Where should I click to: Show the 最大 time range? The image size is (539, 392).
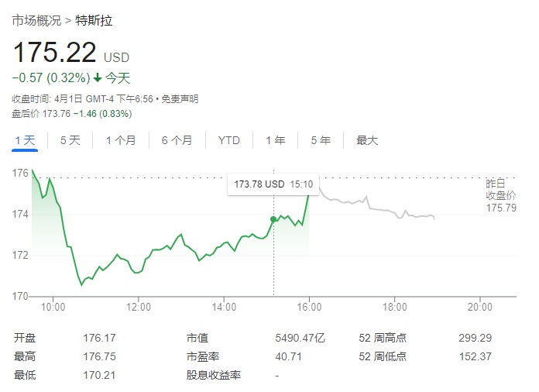tap(367, 140)
